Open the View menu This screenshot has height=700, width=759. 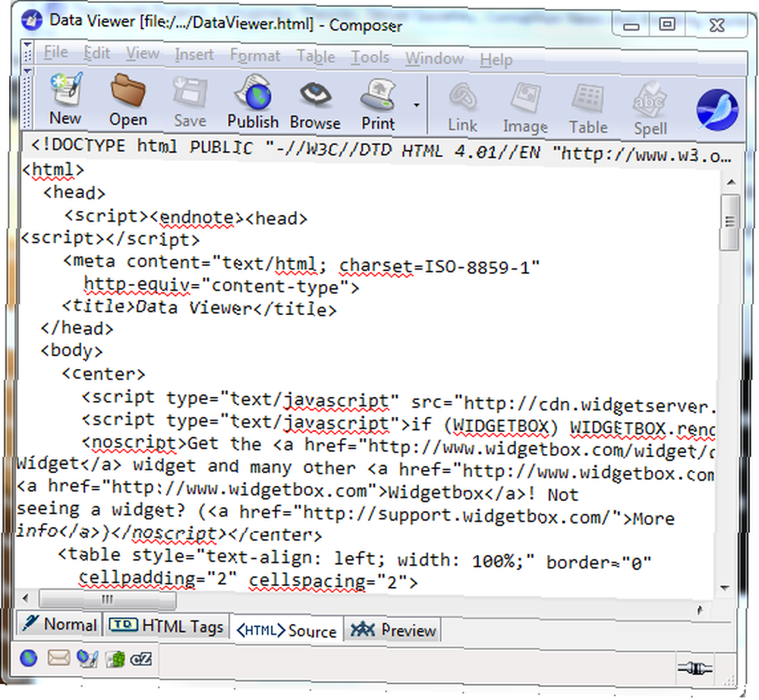143,53
